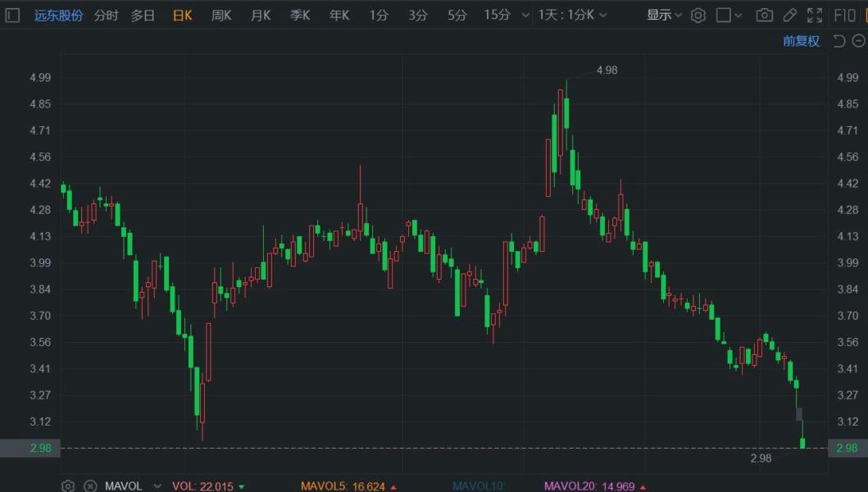Select the 年K yearly candlestick tab
The height and width of the screenshot is (492, 868).
(x=339, y=15)
